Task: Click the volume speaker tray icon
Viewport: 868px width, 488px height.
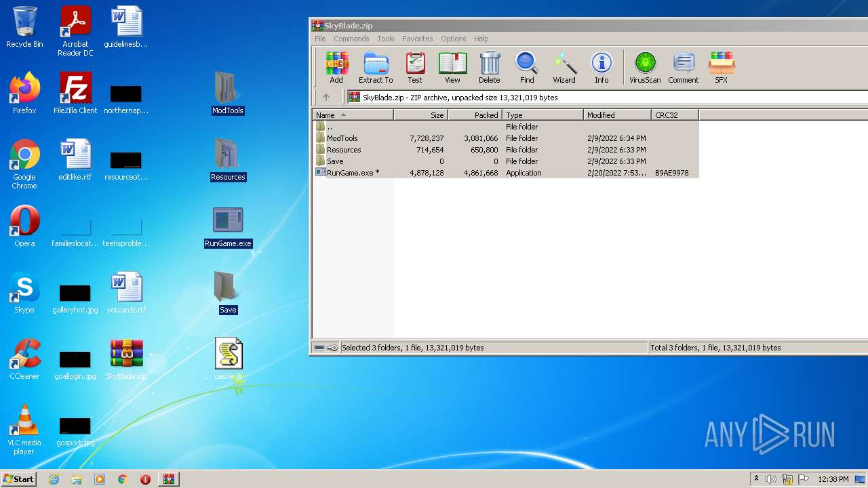Action: tap(771, 479)
